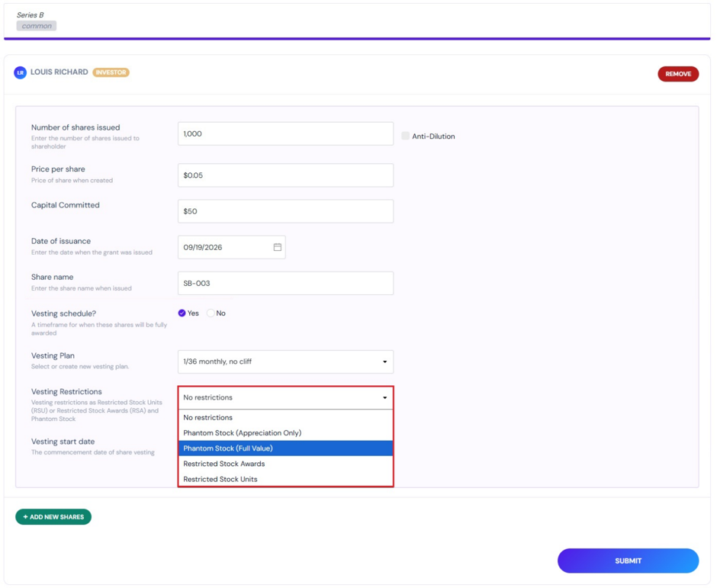This screenshot has height=588, width=717.
Task: Choose the Restricted Stock Units option
Action: click(286, 479)
